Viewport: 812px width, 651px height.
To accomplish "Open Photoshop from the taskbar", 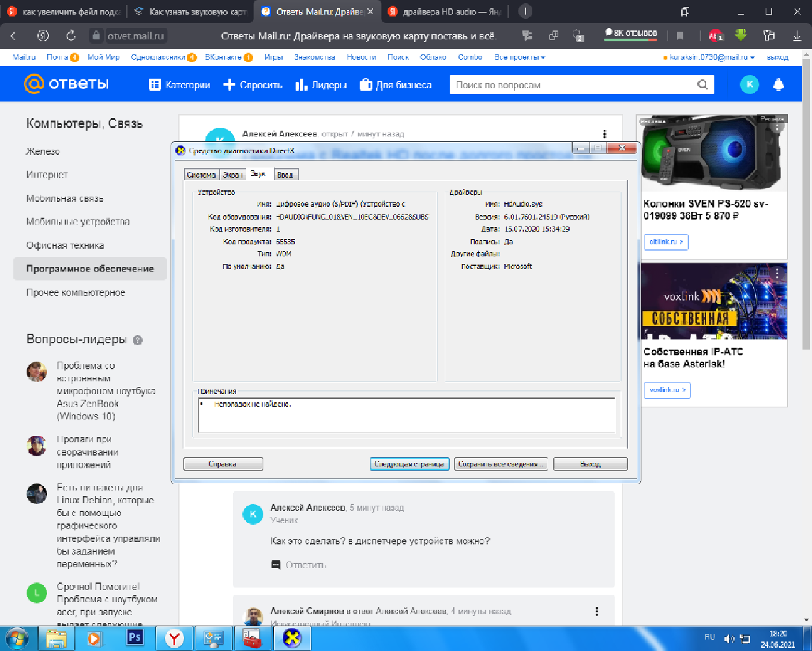I will (x=134, y=638).
